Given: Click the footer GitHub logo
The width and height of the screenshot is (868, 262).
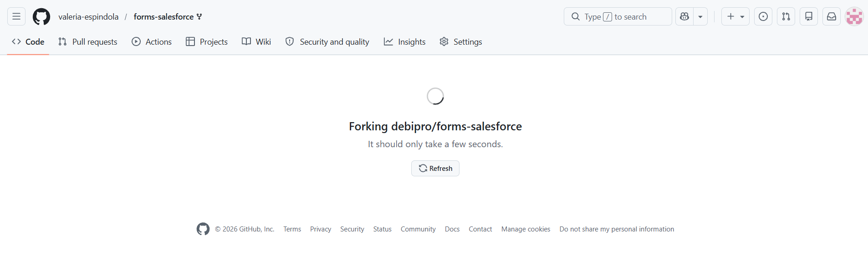Looking at the screenshot, I should click(203, 229).
